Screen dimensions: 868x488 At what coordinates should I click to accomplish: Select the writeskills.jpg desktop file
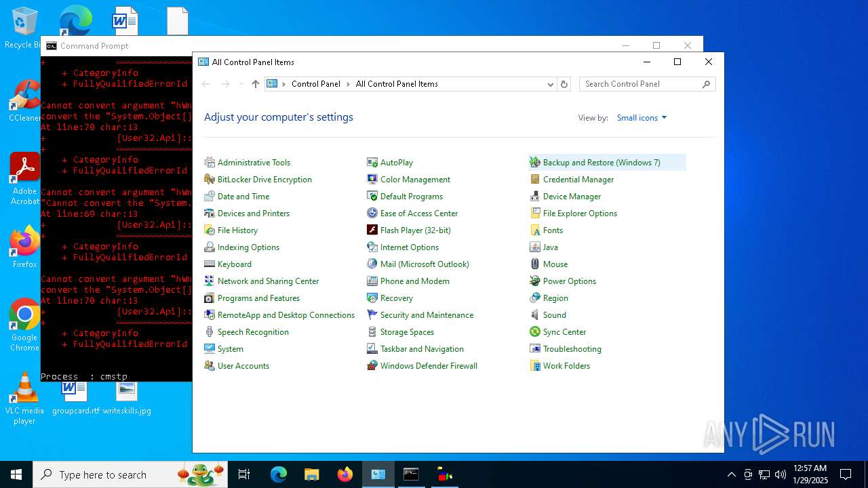click(127, 399)
